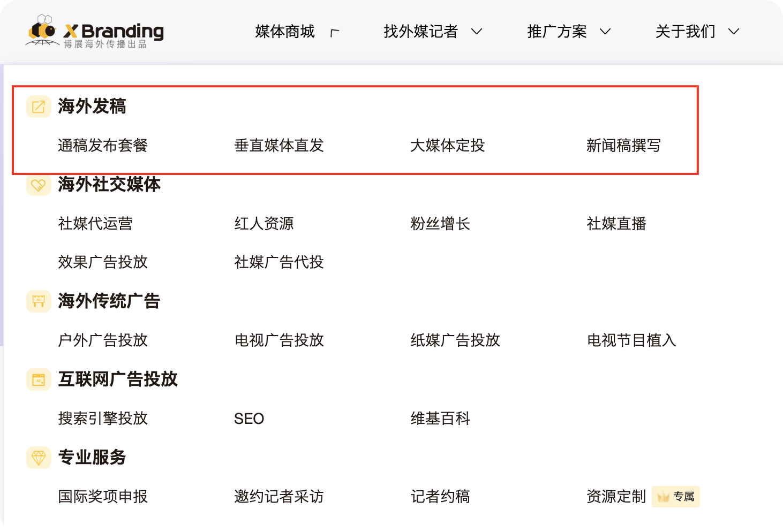
Task: Click the 海外社交媒体 heart icon
Action: pos(39,185)
